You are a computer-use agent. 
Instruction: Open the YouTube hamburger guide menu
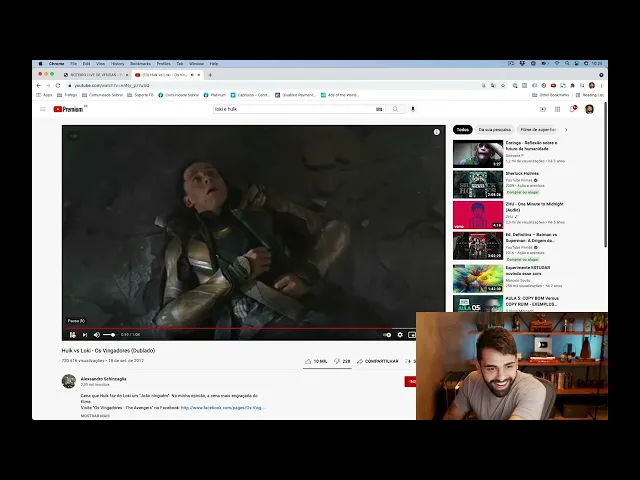click(x=42, y=109)
